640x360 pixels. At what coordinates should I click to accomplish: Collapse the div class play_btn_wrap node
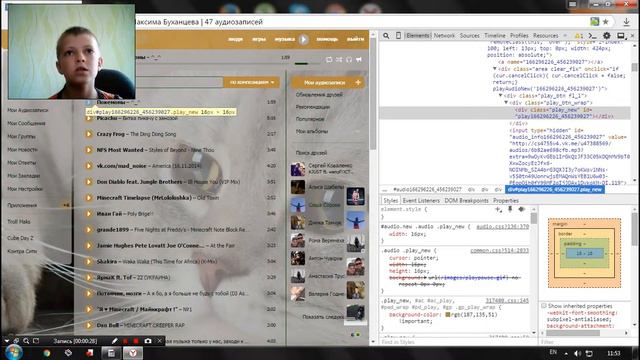[506, 102]
